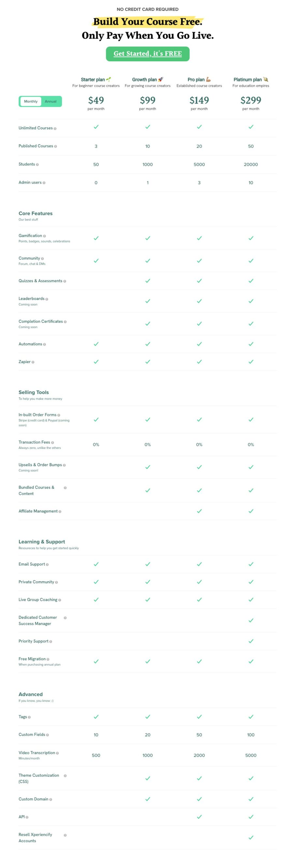Click the Growth plan $99 price

click(x=148, y=100)
